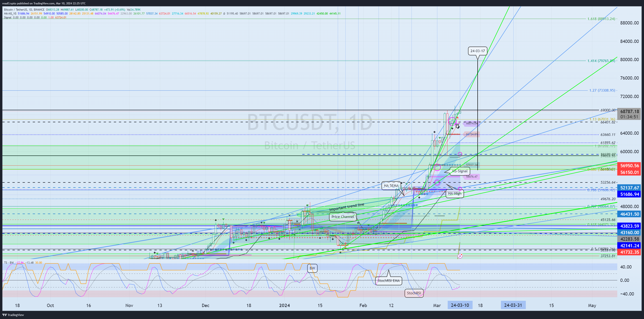Click the 66401.82 dashed line label
Viewport: 644px width, 319px height.
pyautogui.click(x=608, y=122)
